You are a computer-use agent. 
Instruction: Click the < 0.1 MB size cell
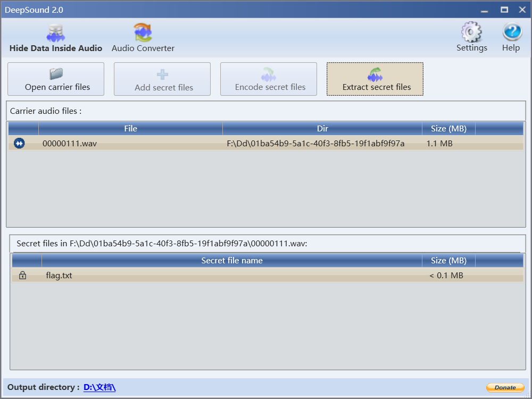[x=446, y=276]
